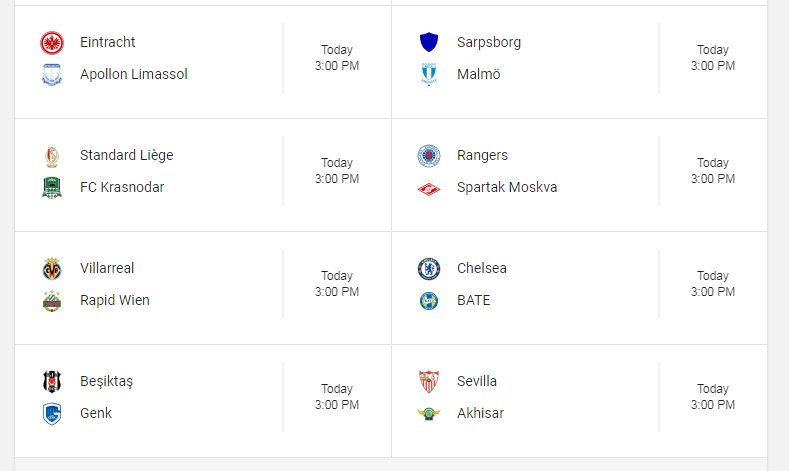Click the Spartak Moskva crest
789x471 pixels.
[429, 188]
